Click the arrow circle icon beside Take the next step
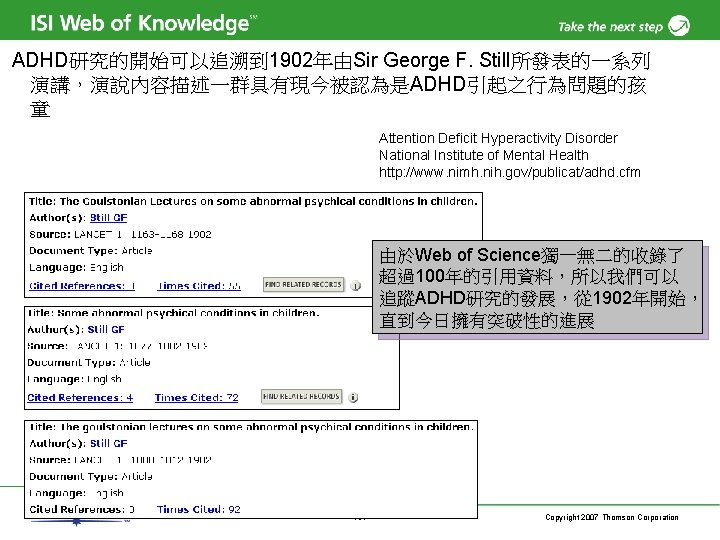Image resolution: width=720 pixels, height=540 pixels. coord(679,25)
